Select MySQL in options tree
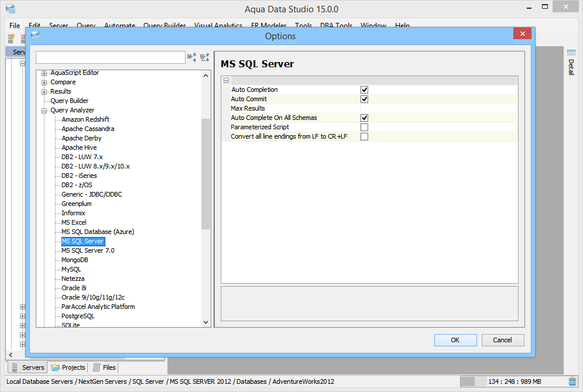 pos(71,269)
